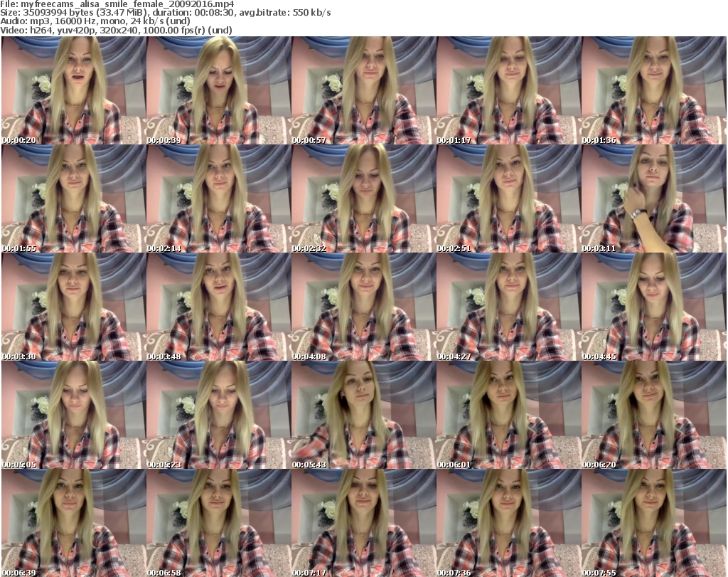The height and width of the screenshot is (577, 728).
Task: Open the frame stamped 00:06:20
Action: click(653, 415)
